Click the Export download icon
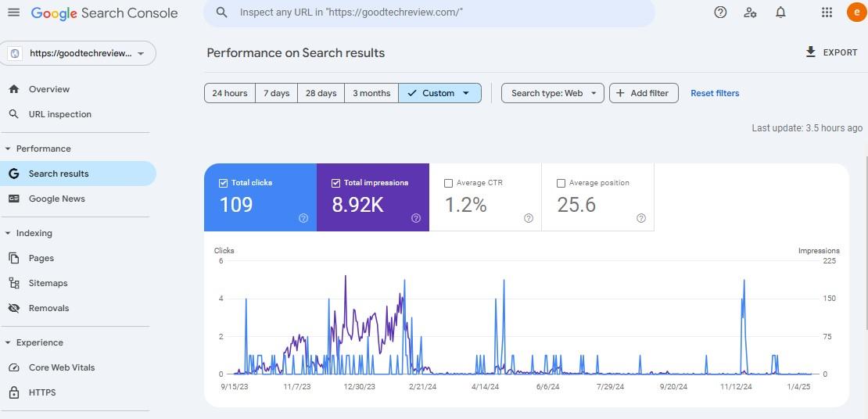This screenshot has height=419, width=868. click(810, 52)
